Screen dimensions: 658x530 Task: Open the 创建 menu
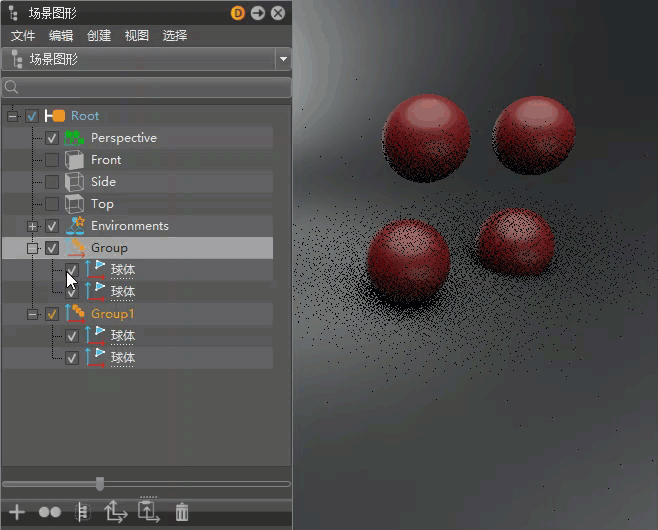[99, 36]
